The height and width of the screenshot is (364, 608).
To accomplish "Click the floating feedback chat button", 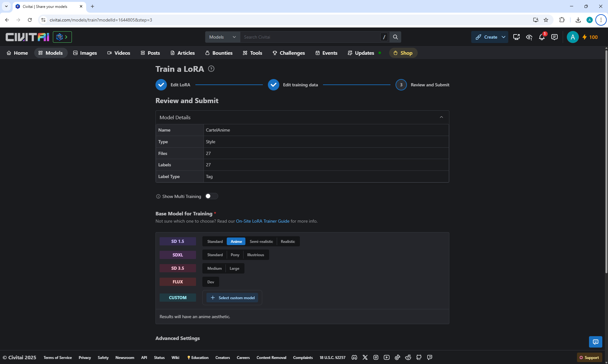I will tap(595, 342).
